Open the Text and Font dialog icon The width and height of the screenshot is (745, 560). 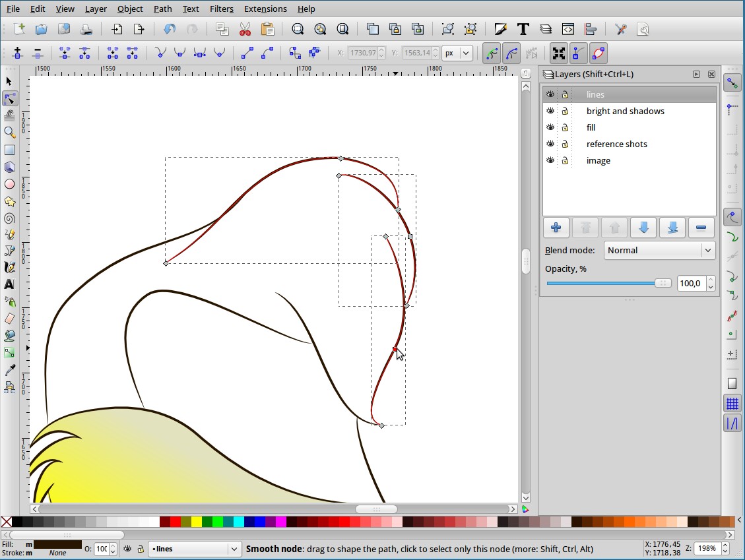(523, 29)
